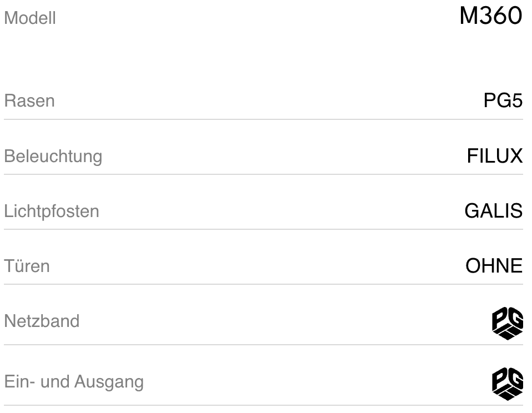The height and width of the screenshot is (413, 532).
Task: Click the FILUX lighting value
Action: click(495, 157)
